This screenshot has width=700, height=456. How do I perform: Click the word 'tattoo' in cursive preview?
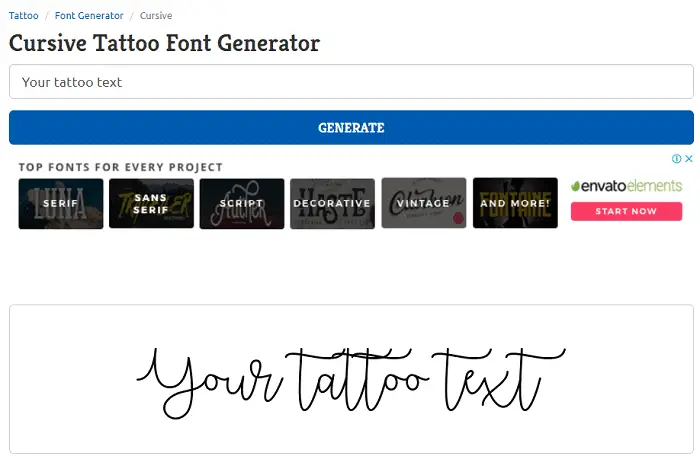click(357, 380)
